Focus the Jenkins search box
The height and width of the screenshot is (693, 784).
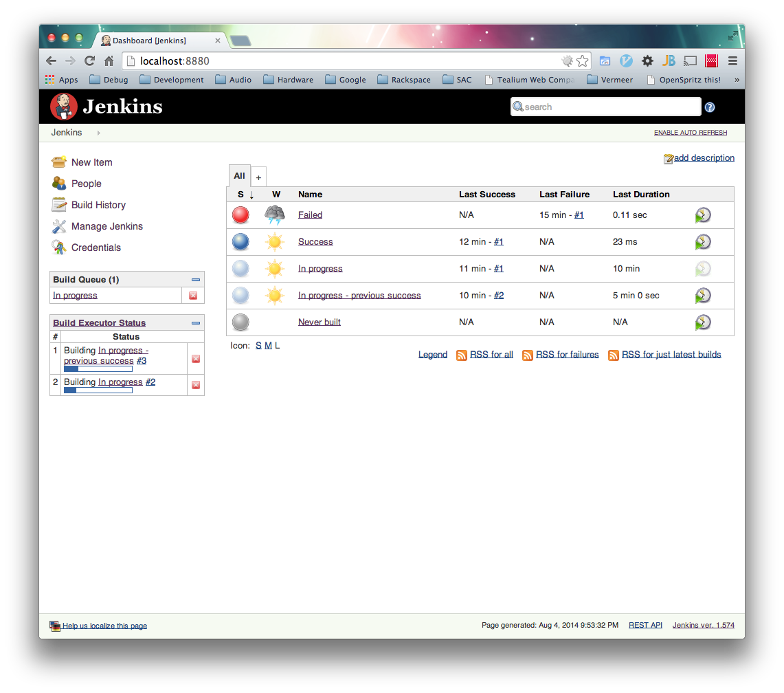pos(605,107)
